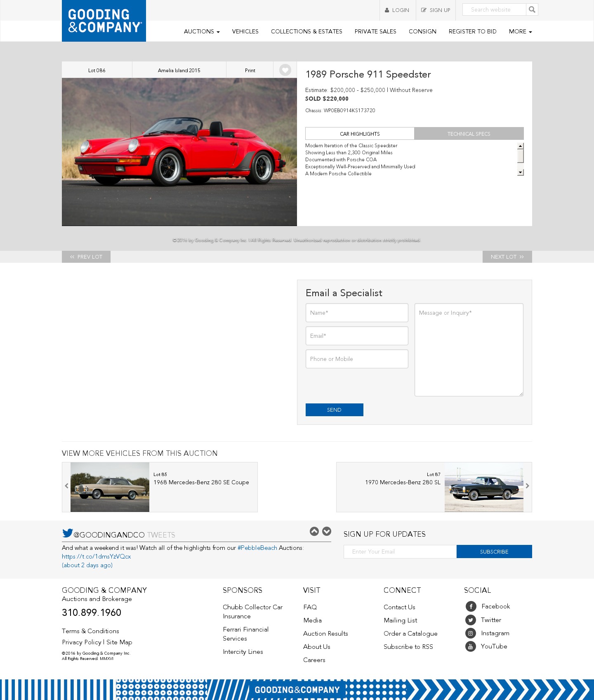The height and width of the screenshot is (700, 594).
Task: Open 1968 Mercedes-Benz 280 SE Coupe thumbnail
Action: pos(110,487)
